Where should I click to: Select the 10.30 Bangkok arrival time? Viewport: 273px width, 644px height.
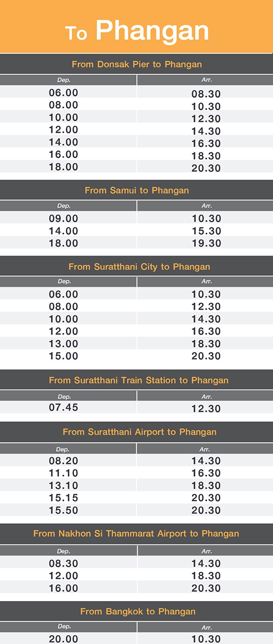coord(206,639)
